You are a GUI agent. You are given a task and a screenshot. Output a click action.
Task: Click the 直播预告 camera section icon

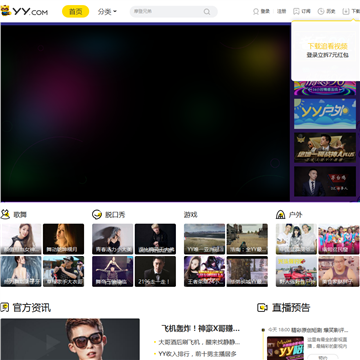click(262, 307)
